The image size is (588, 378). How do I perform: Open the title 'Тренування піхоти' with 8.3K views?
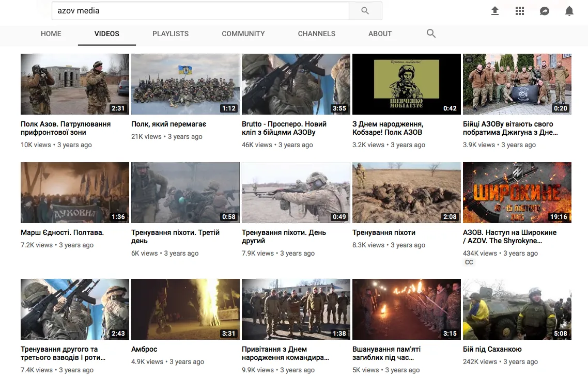click(384, 233)
